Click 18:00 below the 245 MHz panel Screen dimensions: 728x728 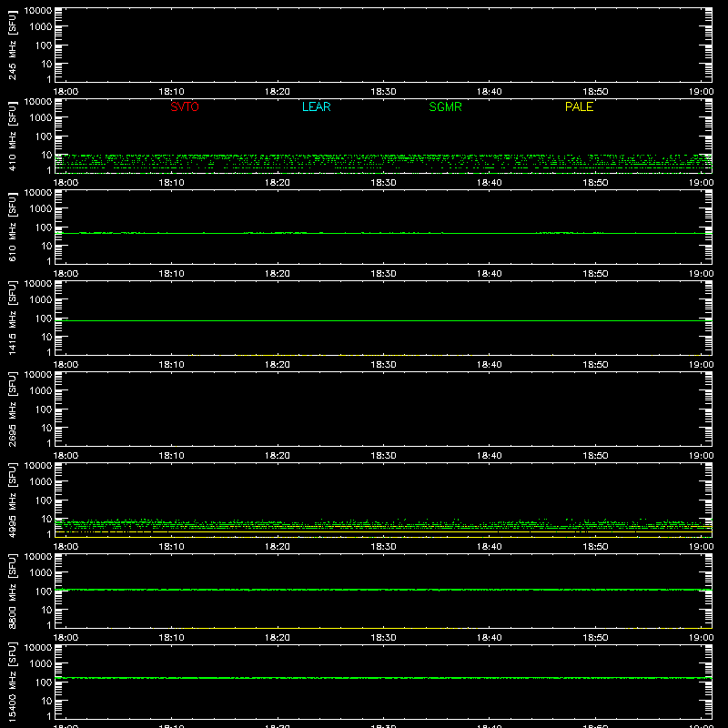pyautogui.click(x=66, y=92)
